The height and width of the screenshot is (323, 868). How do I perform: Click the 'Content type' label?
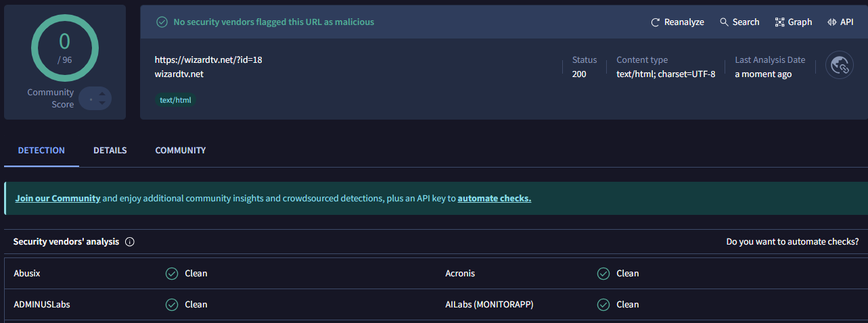pos(642,60)
